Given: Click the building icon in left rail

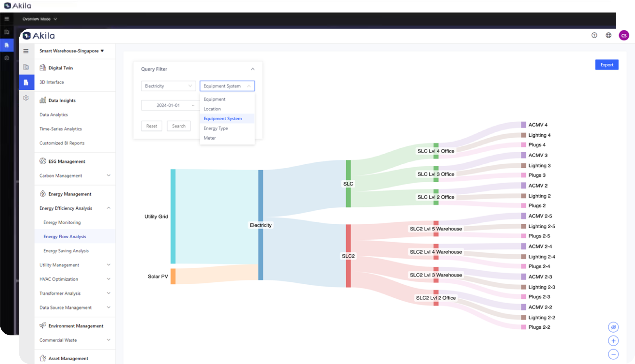Looking at the screenshot, I should 26,67.
